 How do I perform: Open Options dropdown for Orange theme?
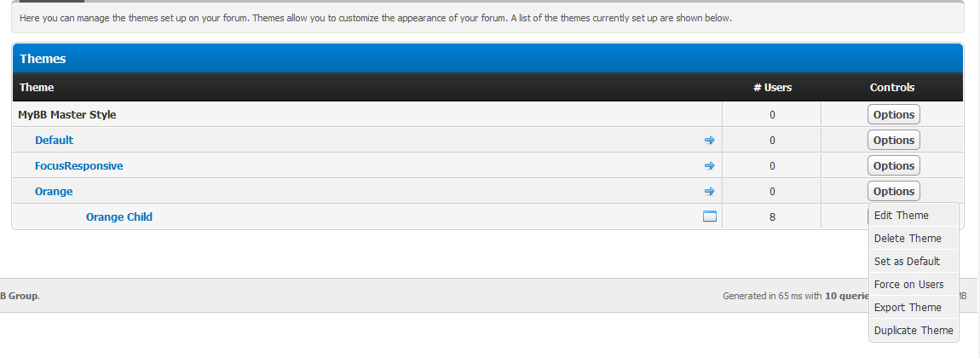coord(894,191)
